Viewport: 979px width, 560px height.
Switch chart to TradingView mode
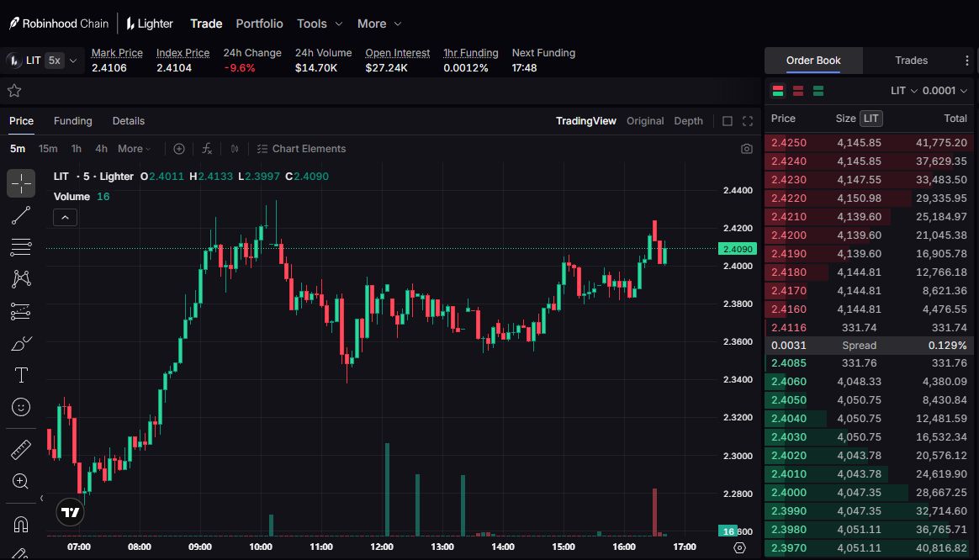click(x=585, y=121)
